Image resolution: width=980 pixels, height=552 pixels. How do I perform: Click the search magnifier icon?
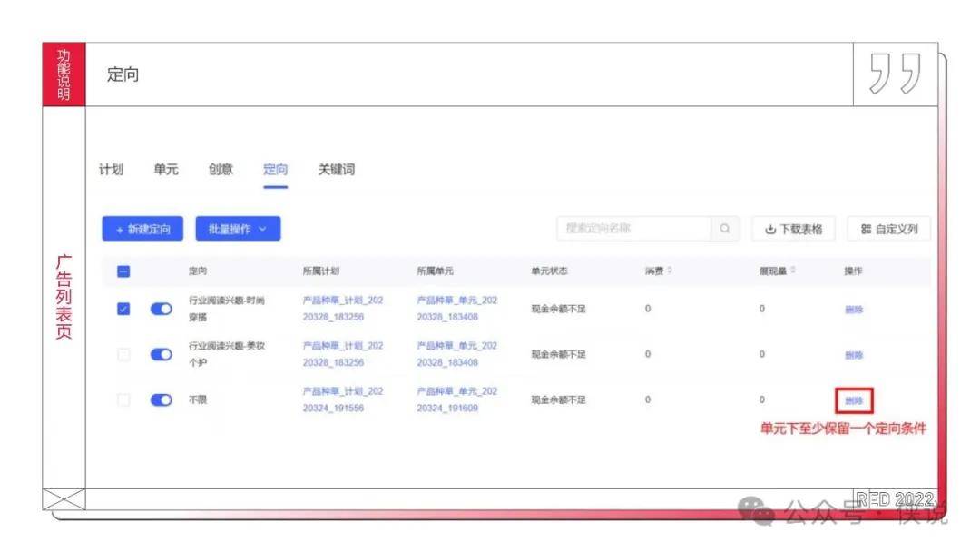tap(725, 229)
